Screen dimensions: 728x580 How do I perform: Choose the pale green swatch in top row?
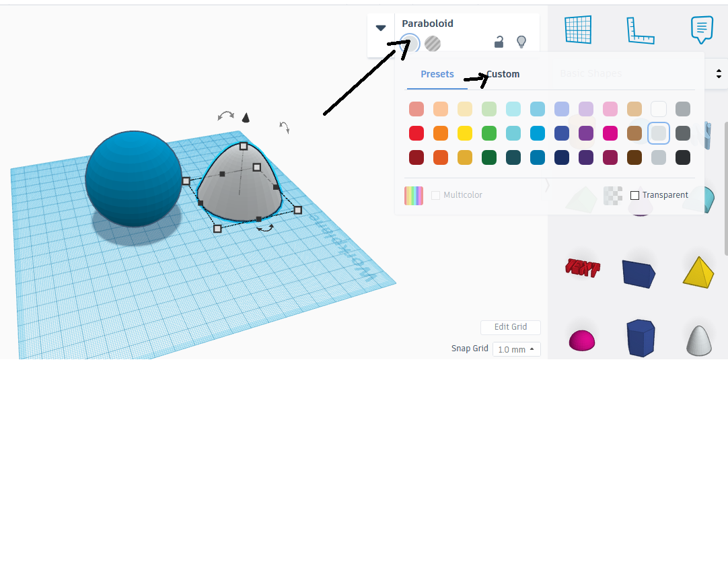489,109
